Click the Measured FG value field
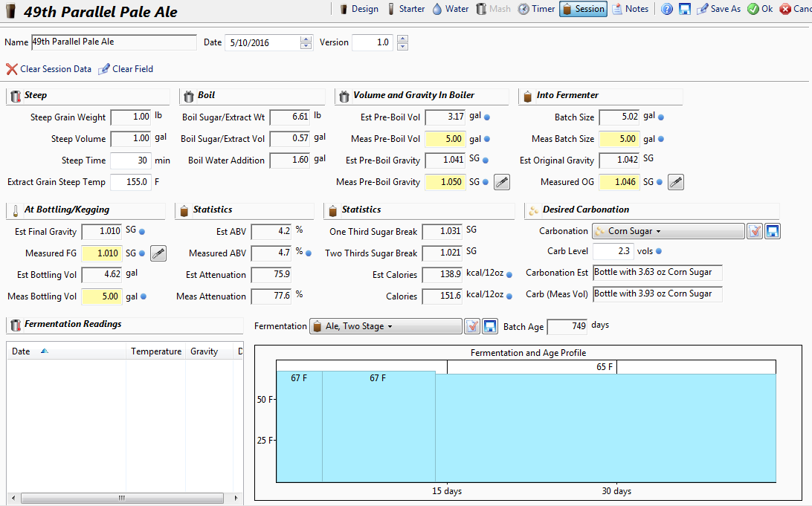Image resolution: width=812 pixels, height=506 pixels. pos(102,253)
